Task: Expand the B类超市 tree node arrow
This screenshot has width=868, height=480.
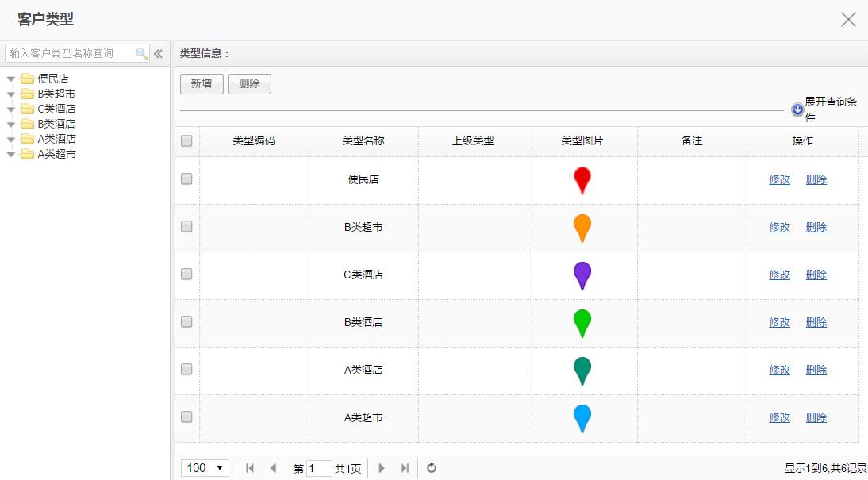Action: [11, 94]
